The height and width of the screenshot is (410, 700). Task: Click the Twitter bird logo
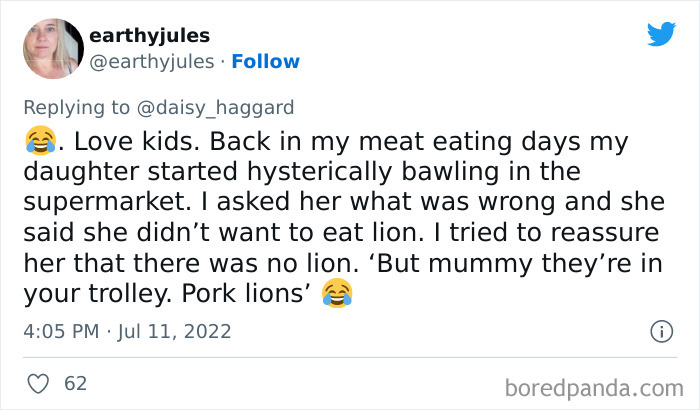(661, 34)
